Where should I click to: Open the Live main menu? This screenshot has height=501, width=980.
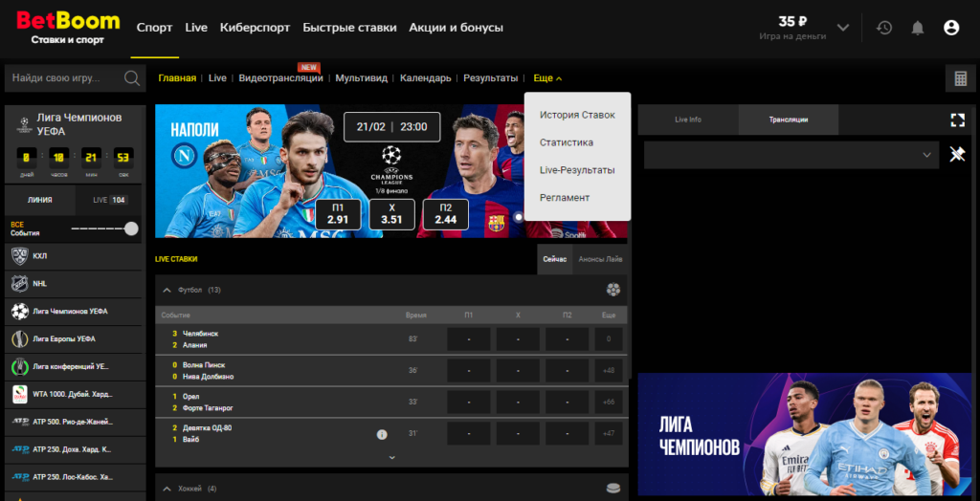coord(196,28)
